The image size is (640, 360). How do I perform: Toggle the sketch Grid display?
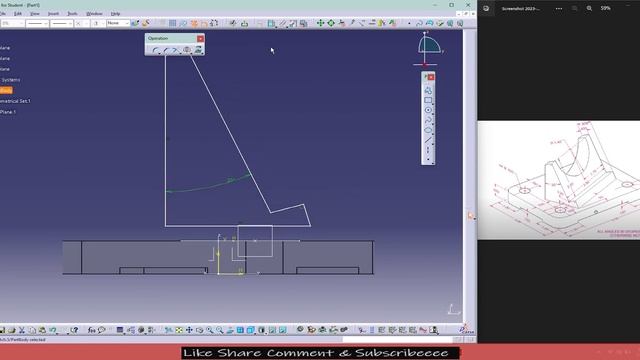point(173,23)
